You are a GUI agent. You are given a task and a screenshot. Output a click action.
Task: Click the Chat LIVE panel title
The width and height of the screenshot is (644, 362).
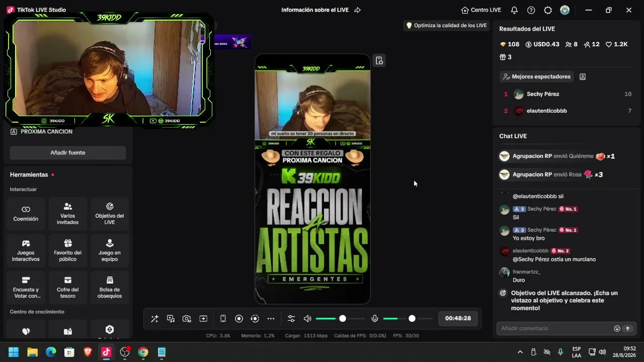click(x=513, y=136)
